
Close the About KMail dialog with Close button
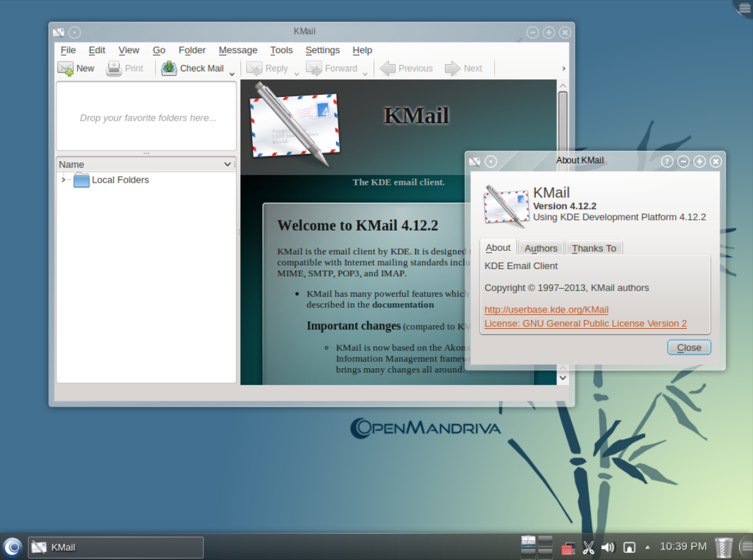point(689,347)
